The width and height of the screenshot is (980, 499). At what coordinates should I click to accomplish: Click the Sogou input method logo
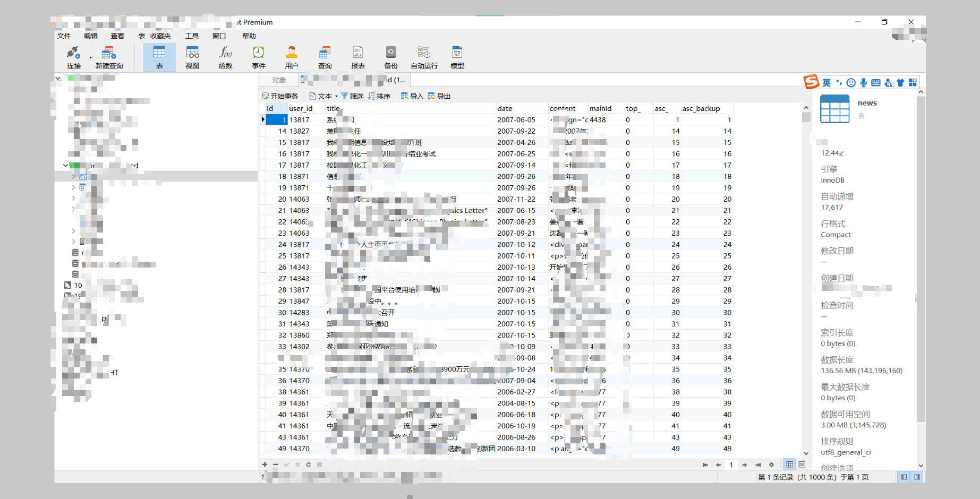[811, 82]
